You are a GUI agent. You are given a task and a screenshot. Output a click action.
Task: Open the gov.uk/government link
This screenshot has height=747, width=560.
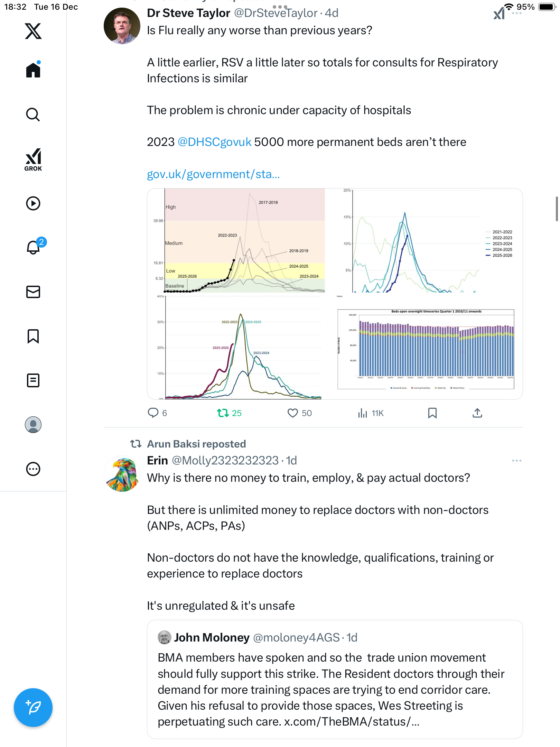213,174
